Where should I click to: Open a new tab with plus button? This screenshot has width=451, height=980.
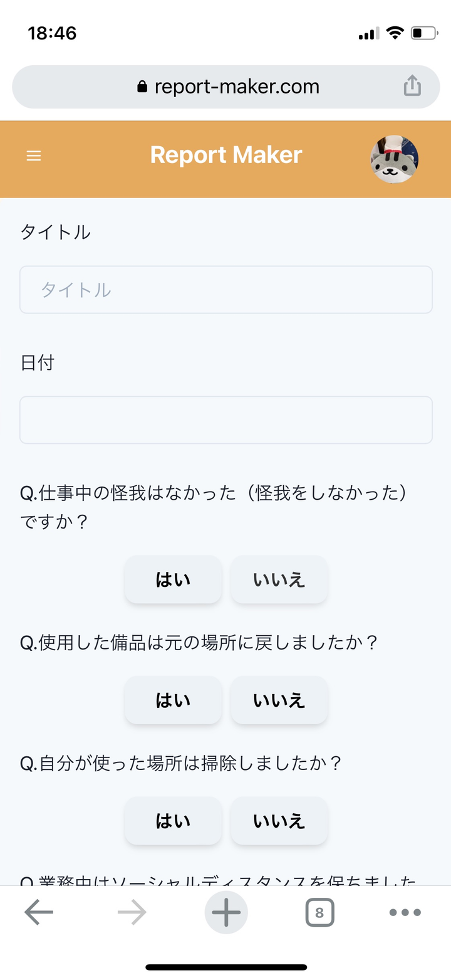[x=226, y=912]
